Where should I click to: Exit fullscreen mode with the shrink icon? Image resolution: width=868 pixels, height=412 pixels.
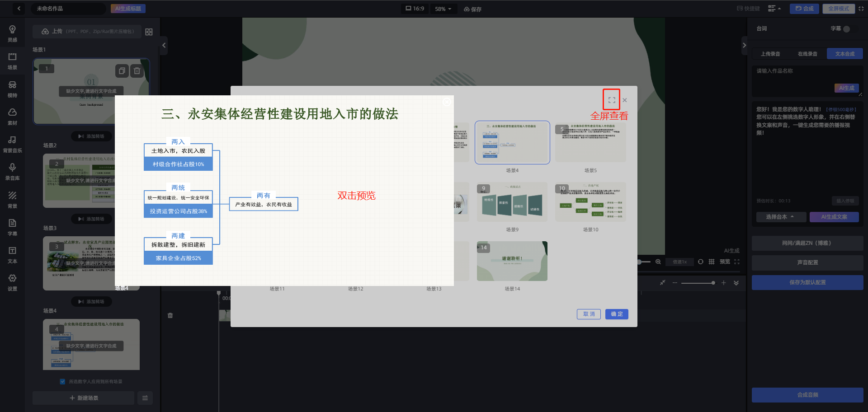pos(861,9)
